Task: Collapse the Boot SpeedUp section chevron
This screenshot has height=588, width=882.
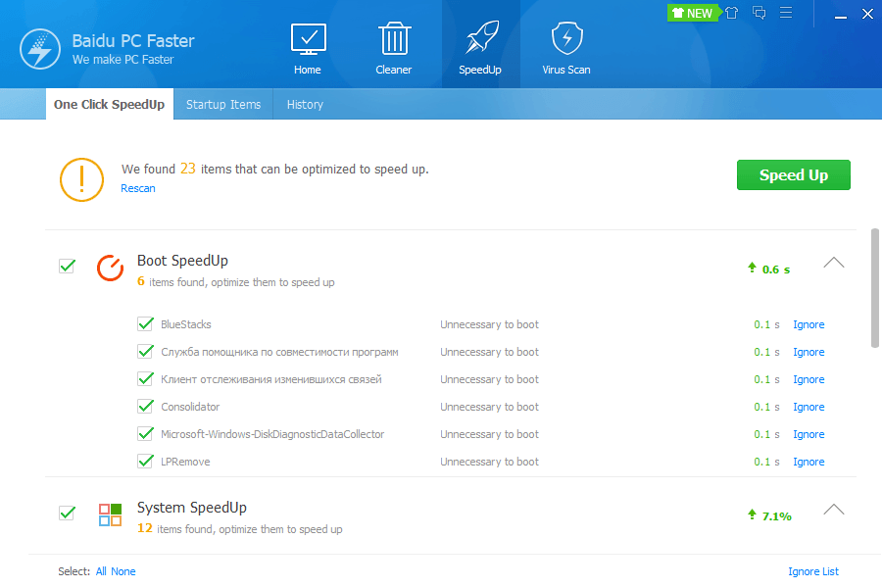Action: pyautogui.click(x=834, y=263)
